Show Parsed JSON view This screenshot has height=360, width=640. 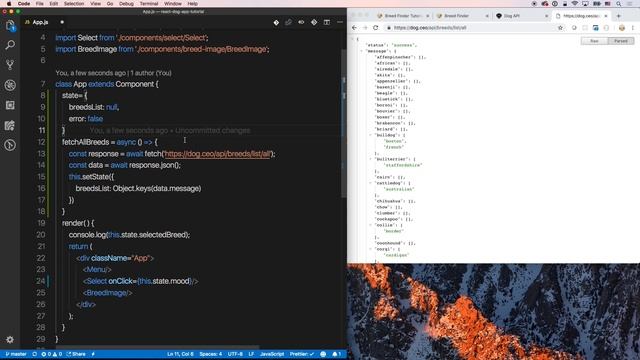coord(621,41)
